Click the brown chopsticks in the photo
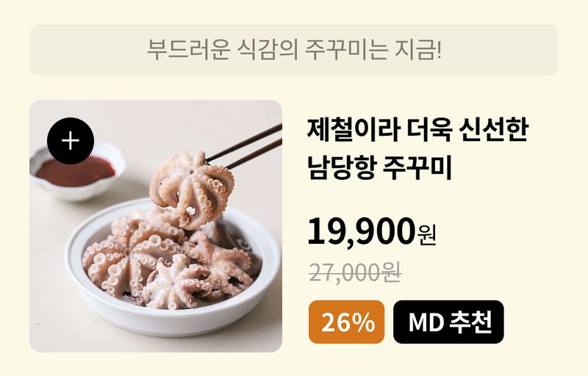588x376 pixels. pos(244,146)
